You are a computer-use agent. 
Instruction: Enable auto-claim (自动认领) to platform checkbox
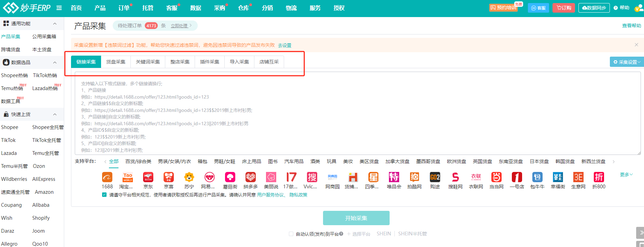click(x=291, y=234)
